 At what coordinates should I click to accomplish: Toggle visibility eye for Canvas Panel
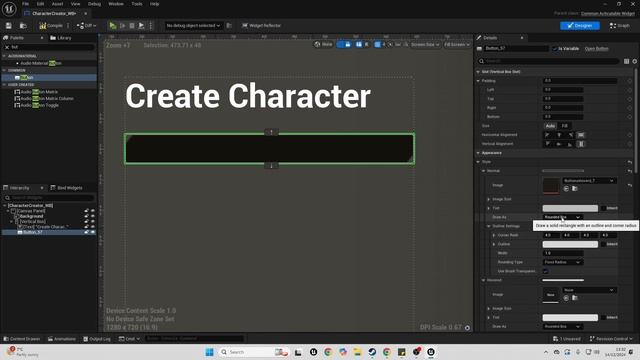pyautogui.click(x=93, y=211)
